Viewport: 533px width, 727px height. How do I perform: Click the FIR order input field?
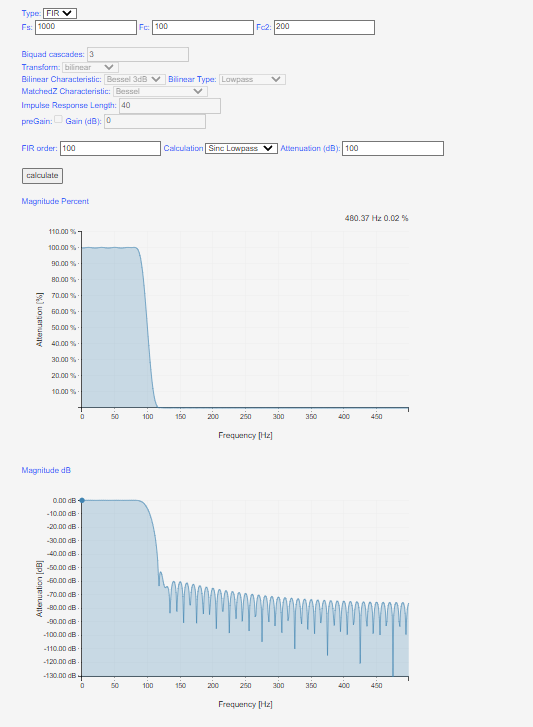tap(110, 148)
